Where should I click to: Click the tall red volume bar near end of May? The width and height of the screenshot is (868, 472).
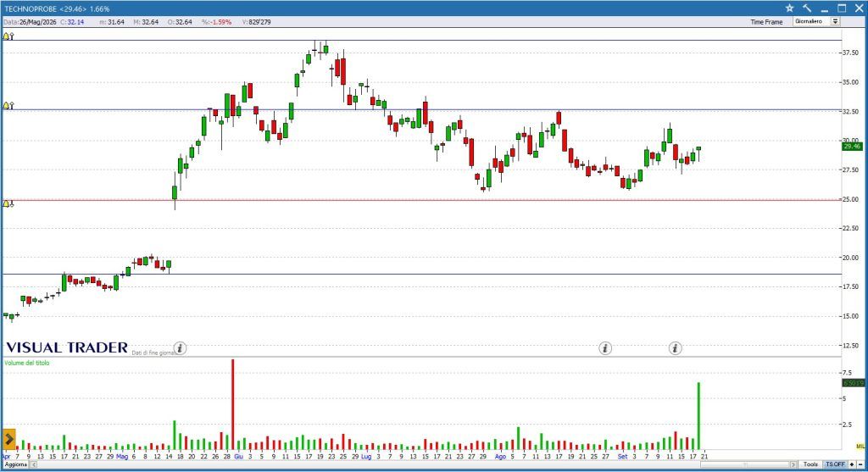tap(233, 404)
